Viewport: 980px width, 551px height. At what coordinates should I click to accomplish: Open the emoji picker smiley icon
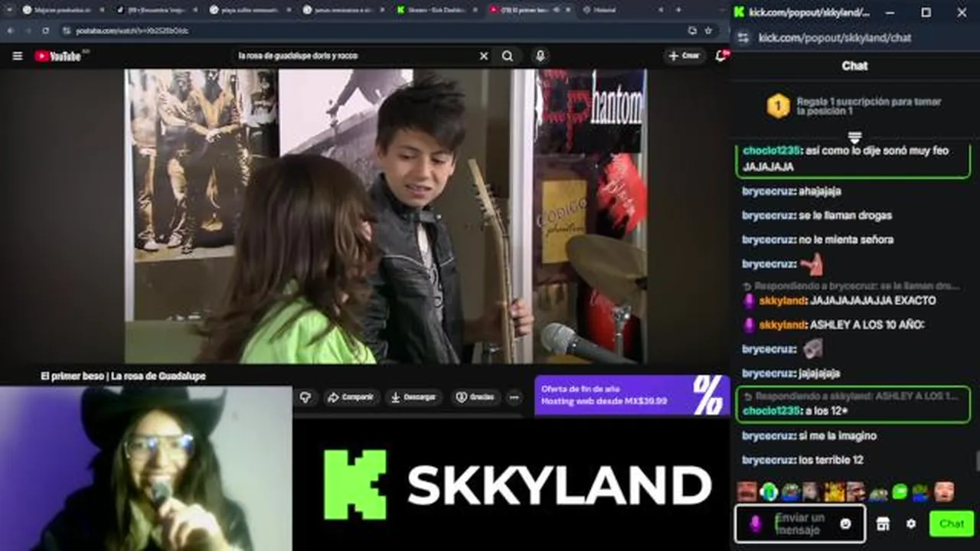coord(845,524)
